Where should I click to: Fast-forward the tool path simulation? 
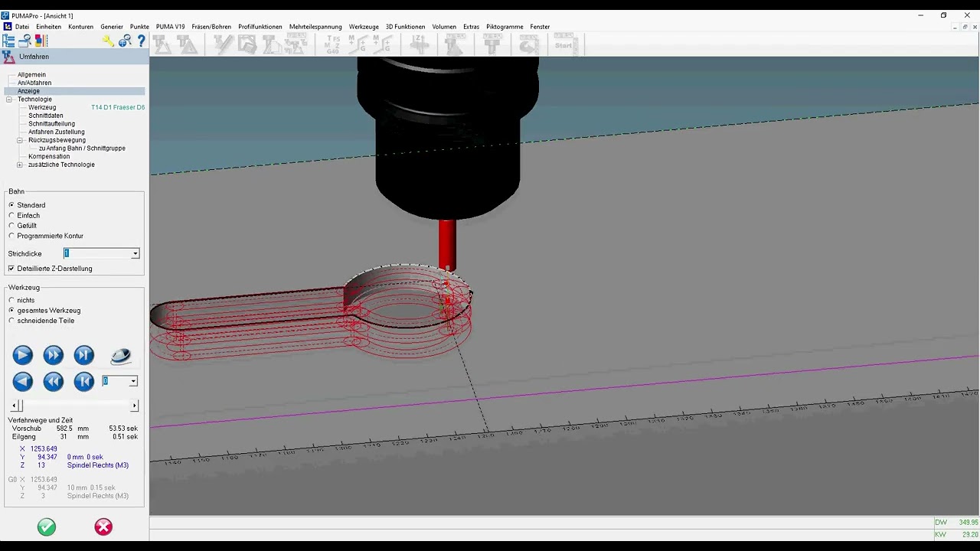54,355
